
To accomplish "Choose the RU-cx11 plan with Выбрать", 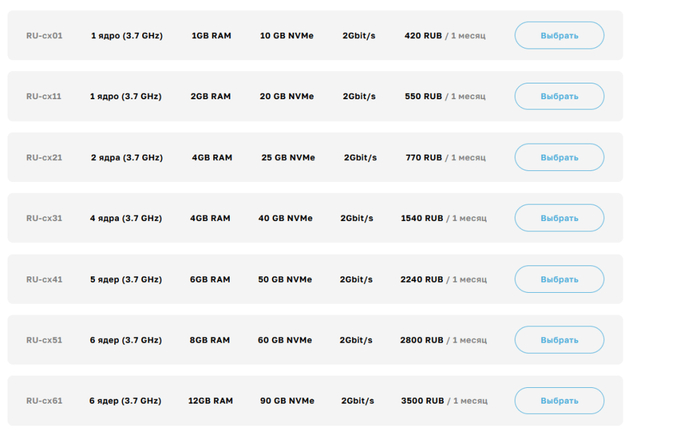I will tap(559, 97).
